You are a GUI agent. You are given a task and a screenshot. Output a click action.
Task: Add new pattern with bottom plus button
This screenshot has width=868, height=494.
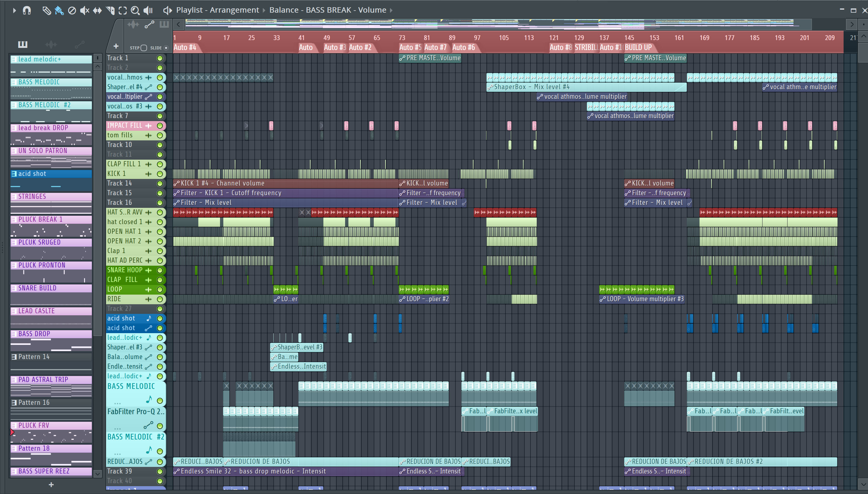coord(51,484)
